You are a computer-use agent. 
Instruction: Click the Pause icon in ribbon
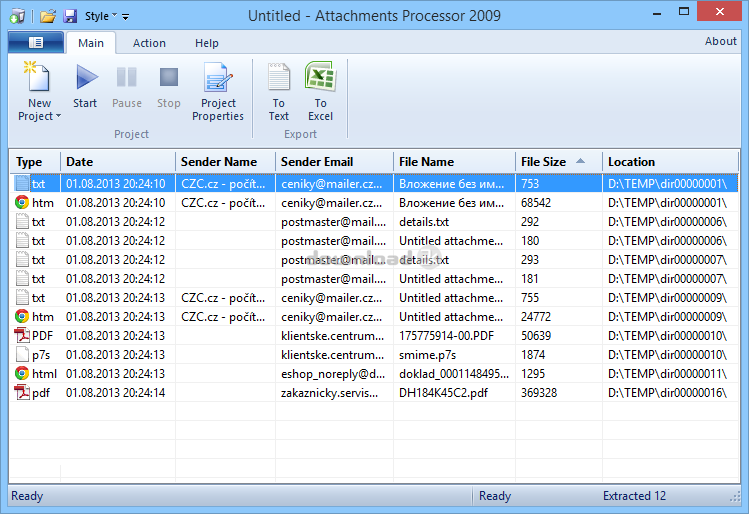(127, 78)
